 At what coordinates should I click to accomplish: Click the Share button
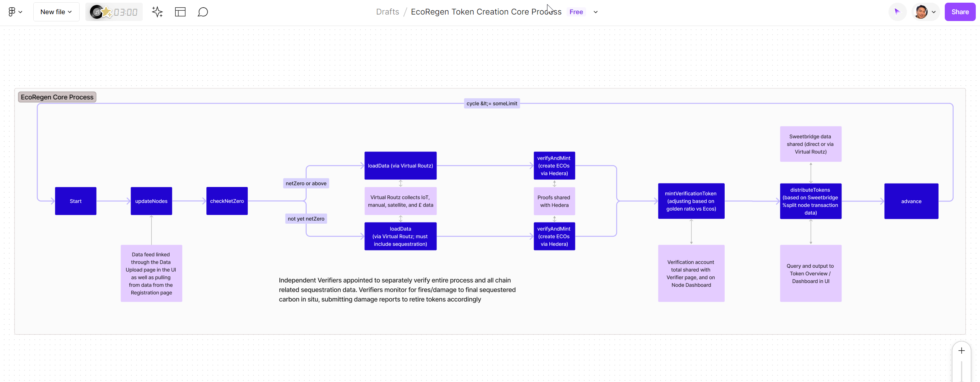(960, 12)
